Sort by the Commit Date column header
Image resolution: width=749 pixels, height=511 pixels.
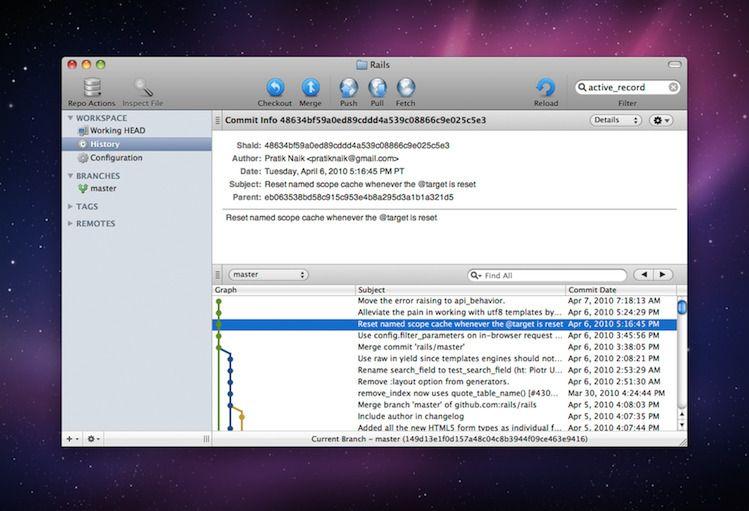tap(621, 290)
